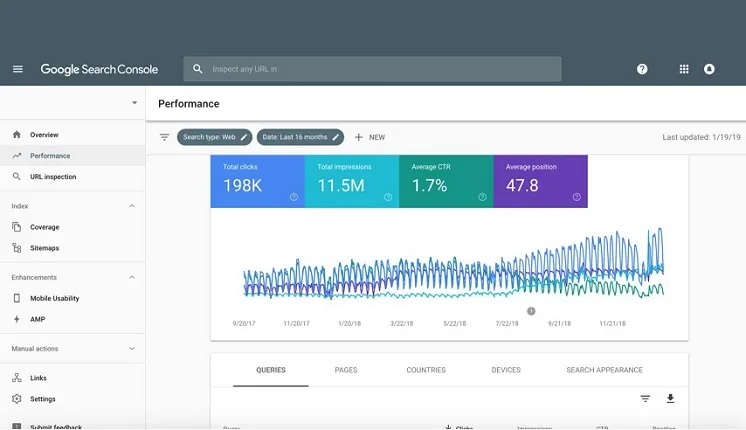This screenshot has width=746, height=430.
Task: Toggle the Total clicks metric card
Action: pos(257,181)
